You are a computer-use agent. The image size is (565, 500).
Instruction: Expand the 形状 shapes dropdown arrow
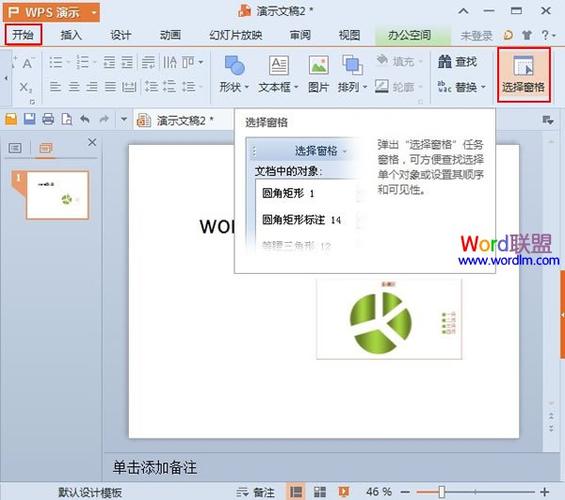pos(247,87)
